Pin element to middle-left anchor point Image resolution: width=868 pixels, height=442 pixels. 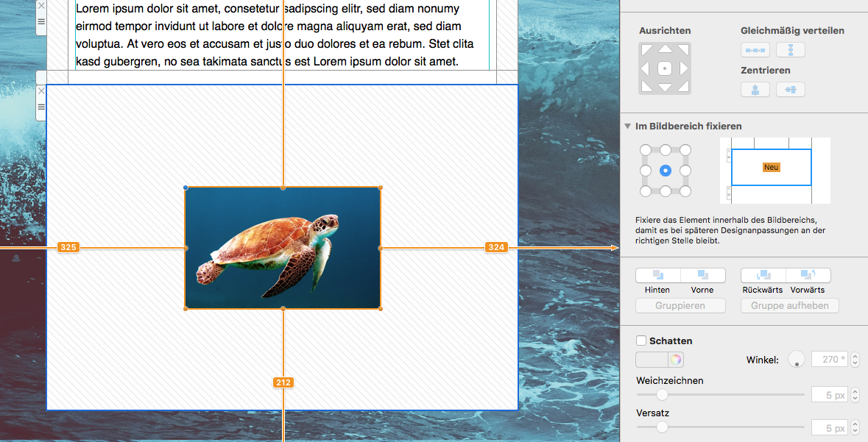coord(646,171)
